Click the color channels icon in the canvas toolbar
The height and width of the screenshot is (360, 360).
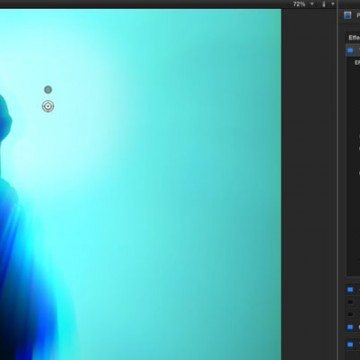click(324, 4)
